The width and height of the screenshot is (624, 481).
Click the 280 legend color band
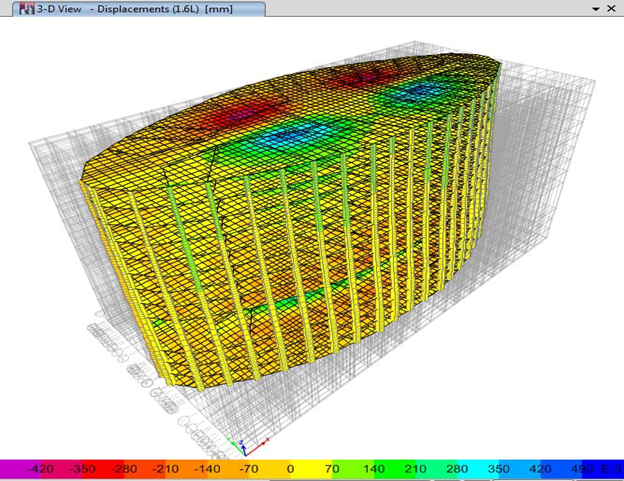456,469
